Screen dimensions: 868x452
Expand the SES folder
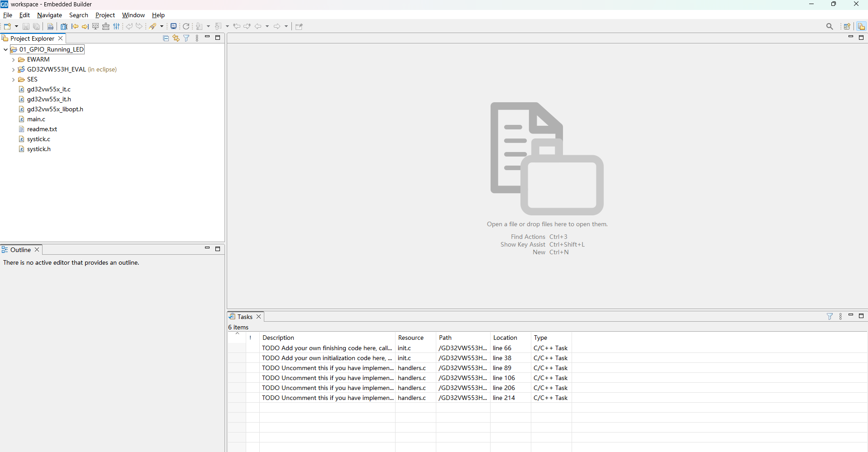pyautogui.click(x=14, y=80)
